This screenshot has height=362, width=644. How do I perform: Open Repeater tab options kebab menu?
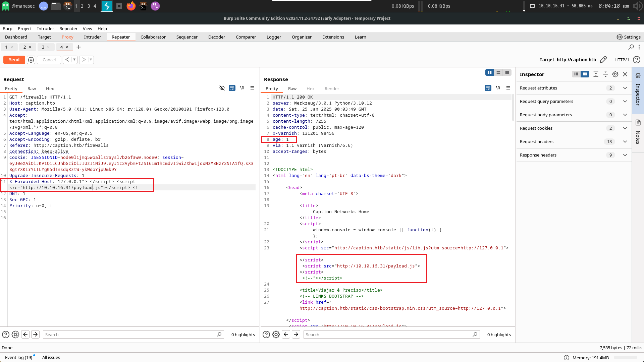(x=639, y=47)
